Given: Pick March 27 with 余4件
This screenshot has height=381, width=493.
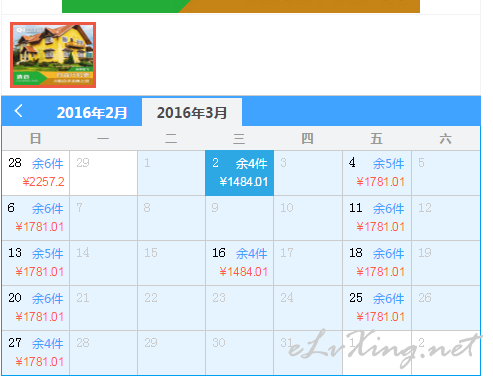Looking at the screenshot, I should point(36,353).
